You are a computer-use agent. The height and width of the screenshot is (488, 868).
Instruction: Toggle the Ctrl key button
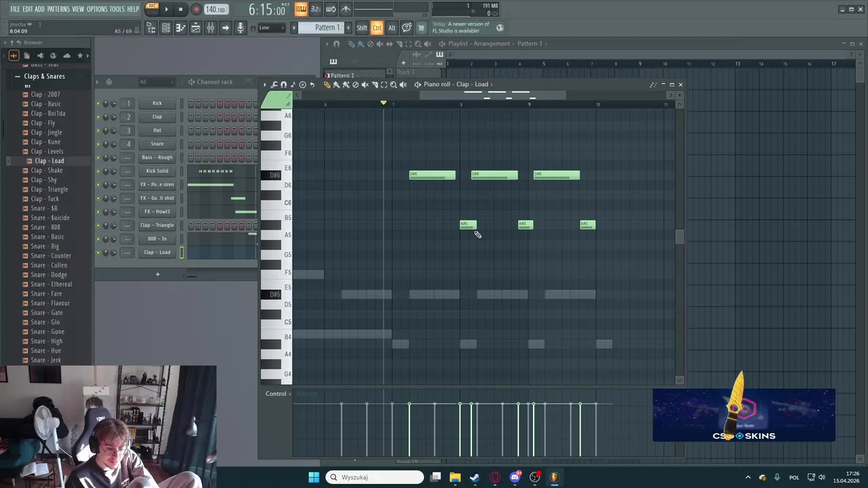pos(377,28)
